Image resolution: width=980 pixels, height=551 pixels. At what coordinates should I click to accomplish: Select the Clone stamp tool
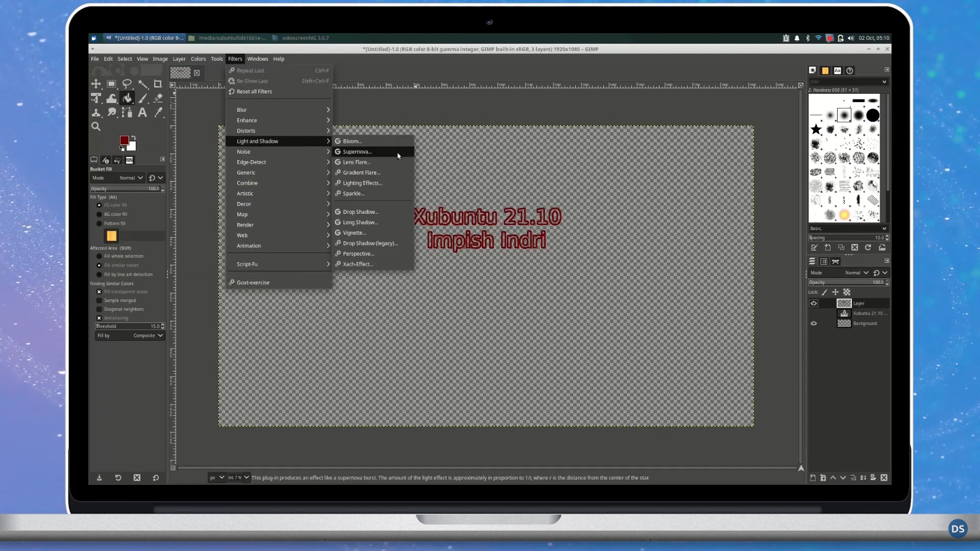point(96,112)
